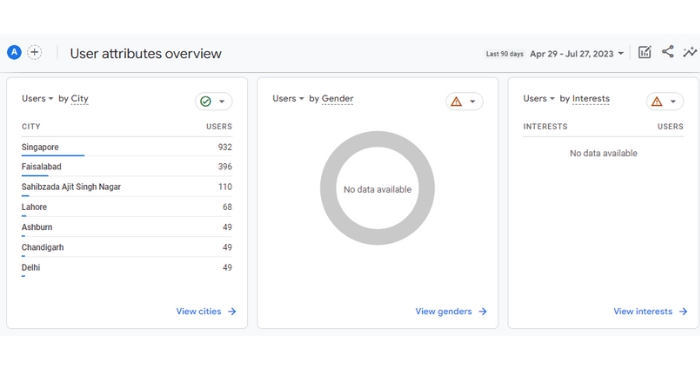
Task: Select the City dimension label
Action: [x=79, y=99]
